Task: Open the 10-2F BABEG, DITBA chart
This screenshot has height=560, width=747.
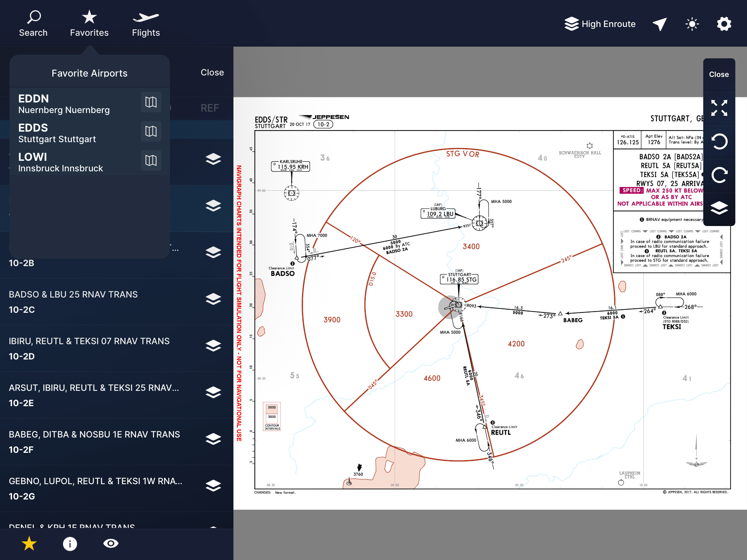Action: [x=95, y=442]
